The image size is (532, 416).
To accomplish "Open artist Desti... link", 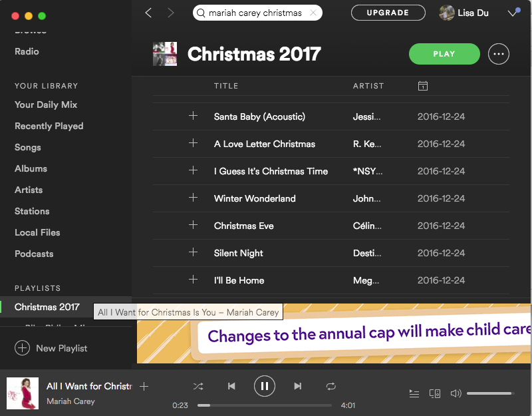I will [x=367, y=253].
